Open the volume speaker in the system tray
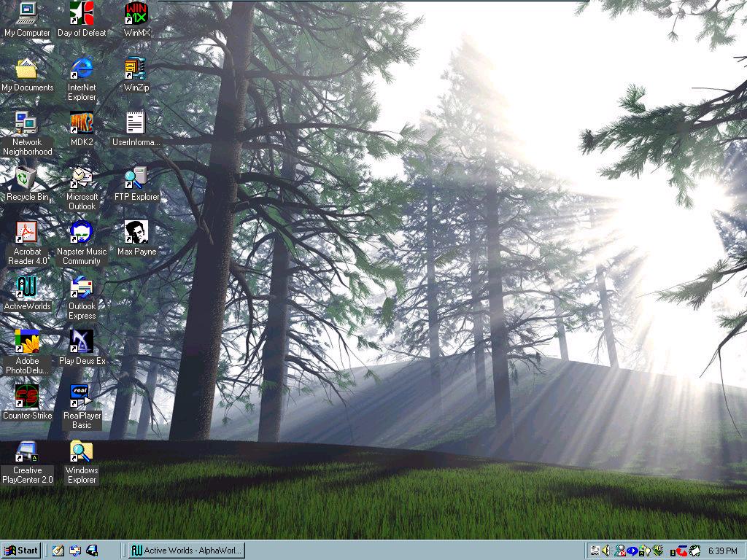Image resolution: width=747 pixels, height=560 pixels. 605,551
